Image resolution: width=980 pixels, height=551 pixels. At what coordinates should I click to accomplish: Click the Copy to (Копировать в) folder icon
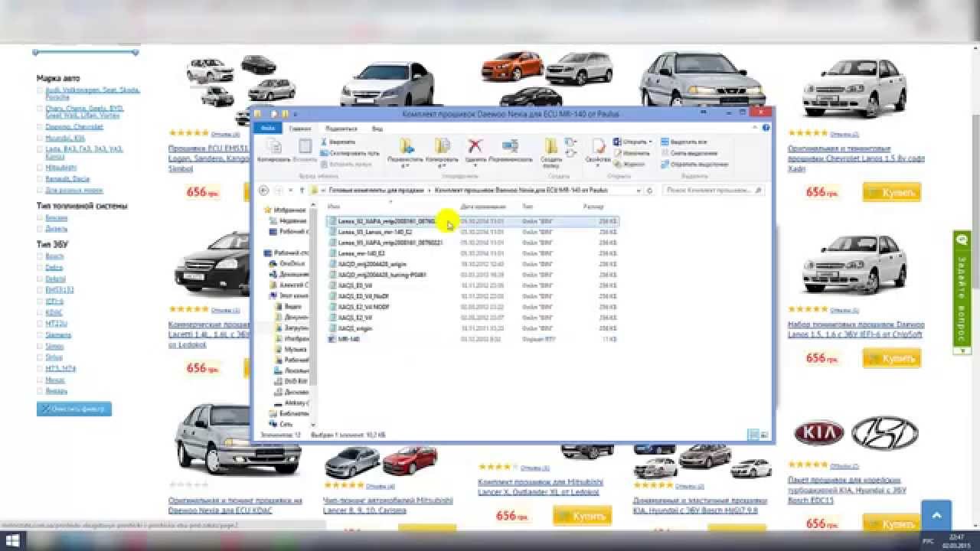click(x=442, y=145)
